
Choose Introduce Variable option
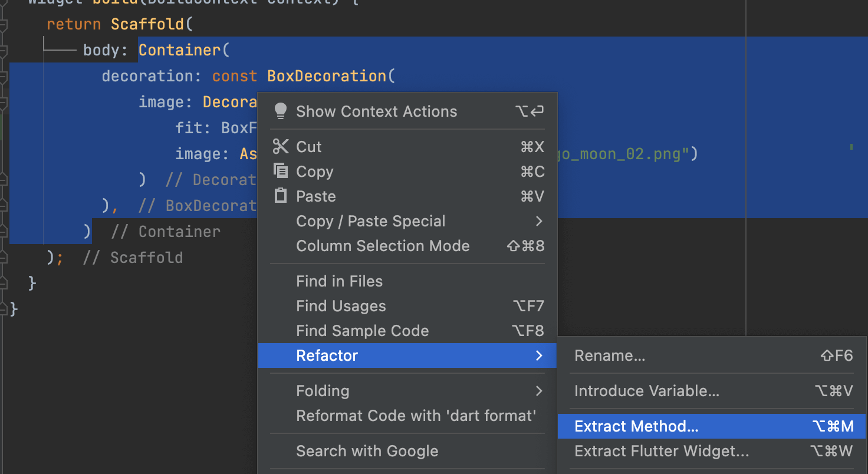(646, 391)
